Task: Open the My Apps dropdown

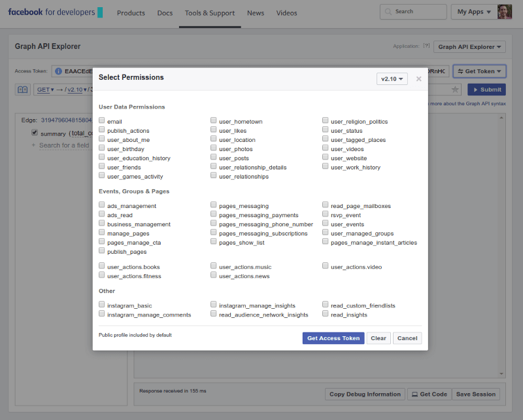Action: click(x=473, y=12)
